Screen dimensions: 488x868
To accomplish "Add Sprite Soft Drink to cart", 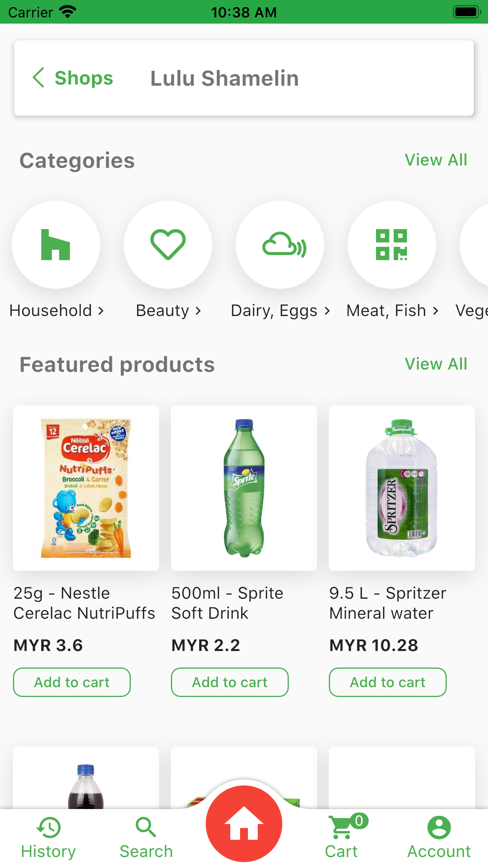I will [229, 682].
